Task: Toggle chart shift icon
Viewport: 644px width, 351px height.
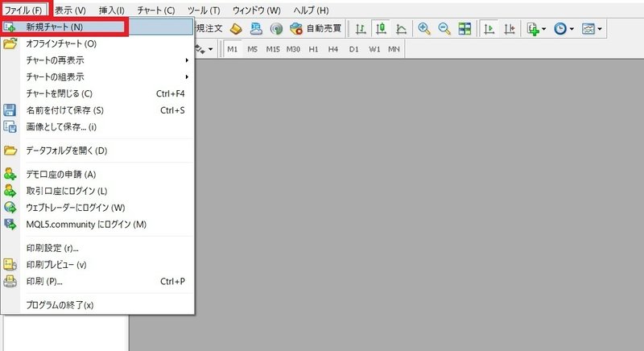Action: click(510, 29)
